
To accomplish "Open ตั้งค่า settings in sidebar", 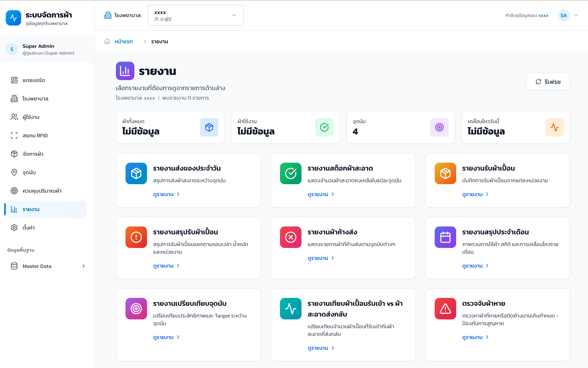I will (28, 228).
